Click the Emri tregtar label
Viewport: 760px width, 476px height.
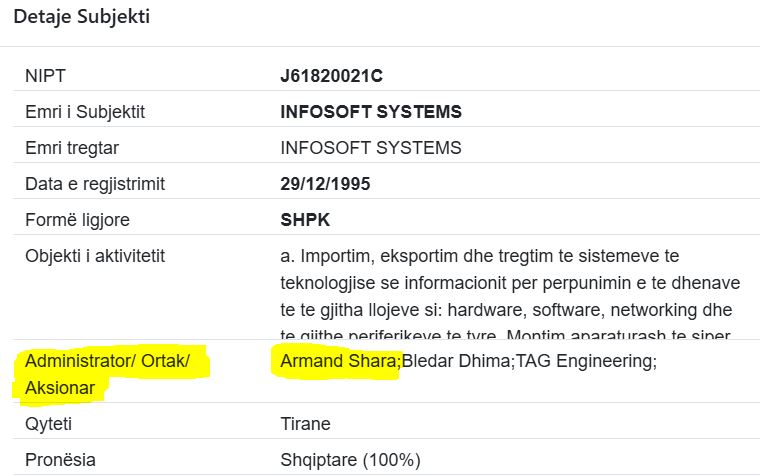[72, 148]
